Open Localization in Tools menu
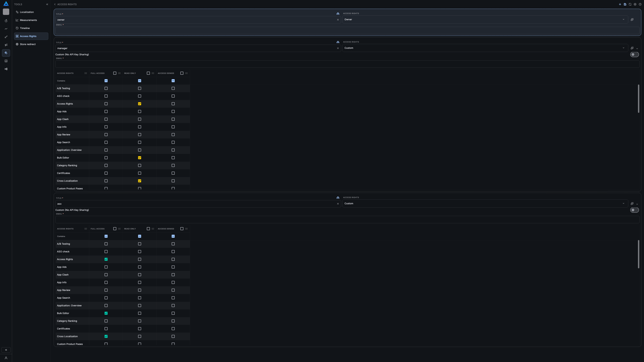Image resolution: width=644 pixels, height=362 pixels. point(27,12)
